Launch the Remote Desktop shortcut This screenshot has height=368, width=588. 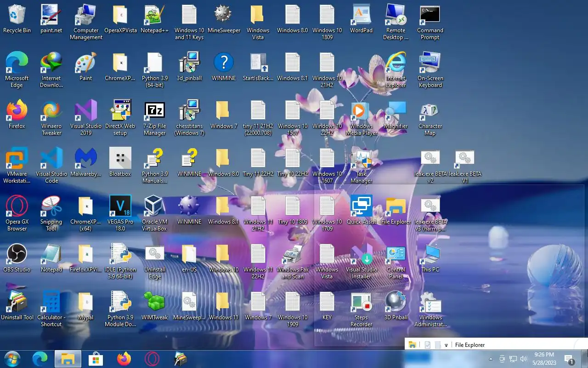click(x=396, y=23)
